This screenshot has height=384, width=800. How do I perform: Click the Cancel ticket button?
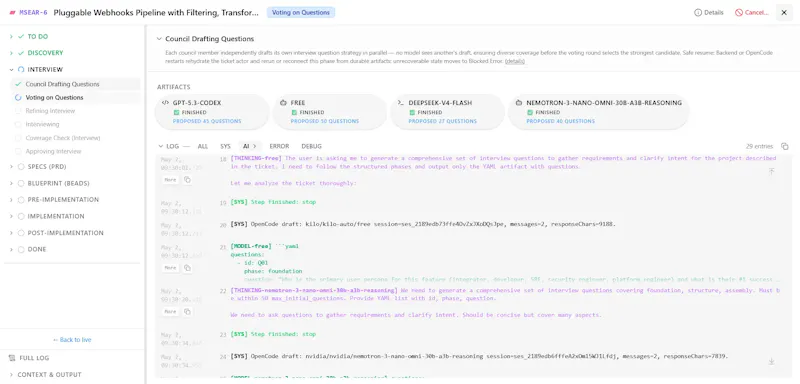coord(752,13)
